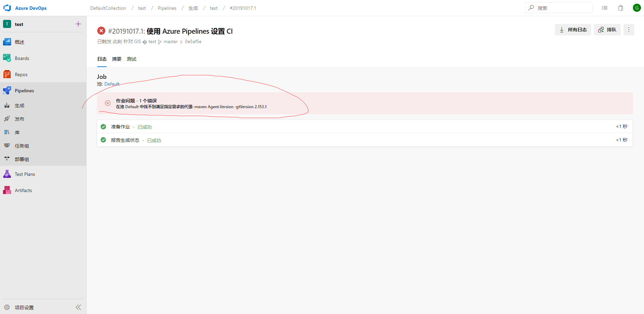
Task: Open the Boards section in sidebar
Action: 22,58
